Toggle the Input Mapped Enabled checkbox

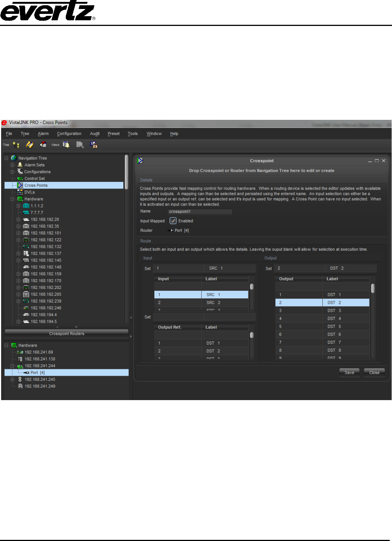[x=173, y=221]
